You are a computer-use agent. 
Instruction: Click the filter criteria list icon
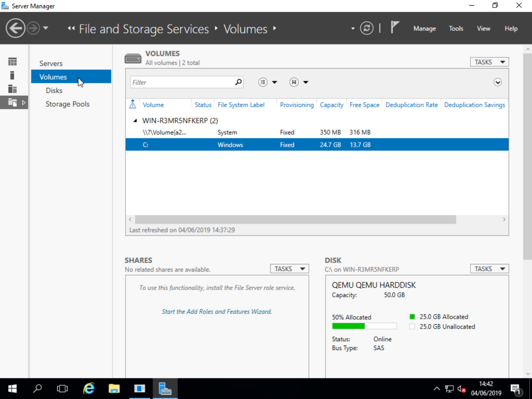(263, 82)
